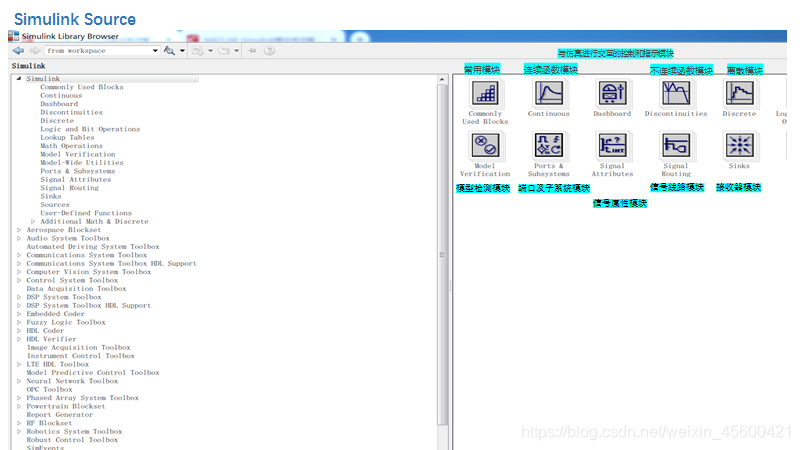Image resolution: width=800 pixels, height=450 pixels.
Task: Select Continuous in the library tree
Action: point(61,95)
